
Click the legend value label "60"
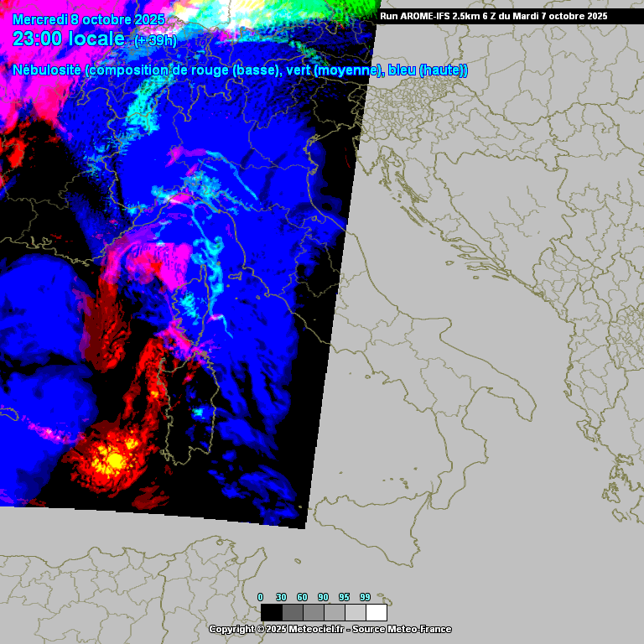[x=302, y=597]
